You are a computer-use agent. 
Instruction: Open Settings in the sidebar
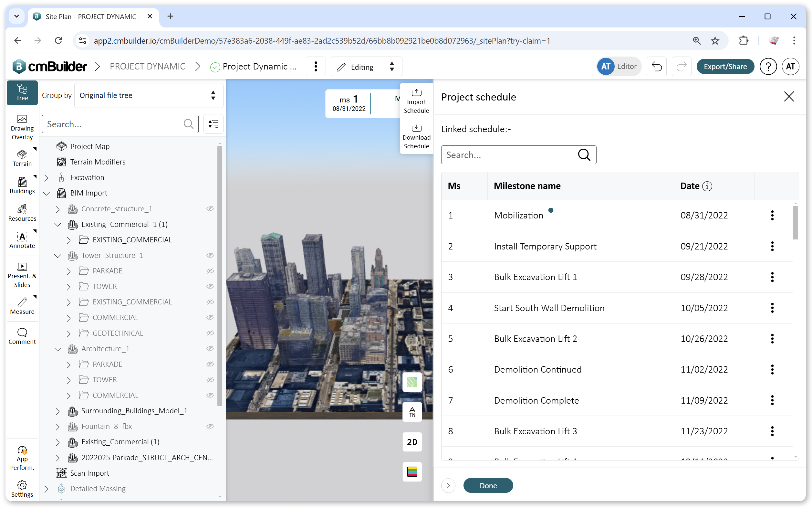[x=22, y=489]
